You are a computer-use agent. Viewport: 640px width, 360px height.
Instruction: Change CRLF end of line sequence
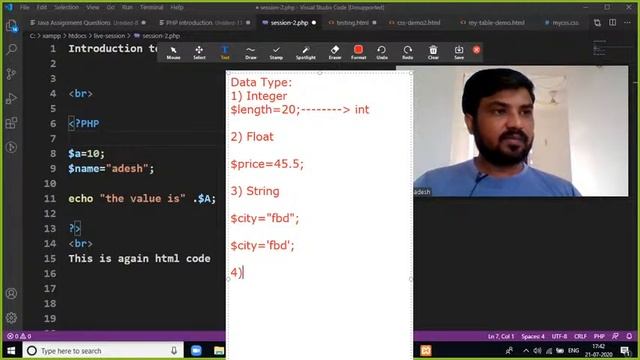pos(580,336)
